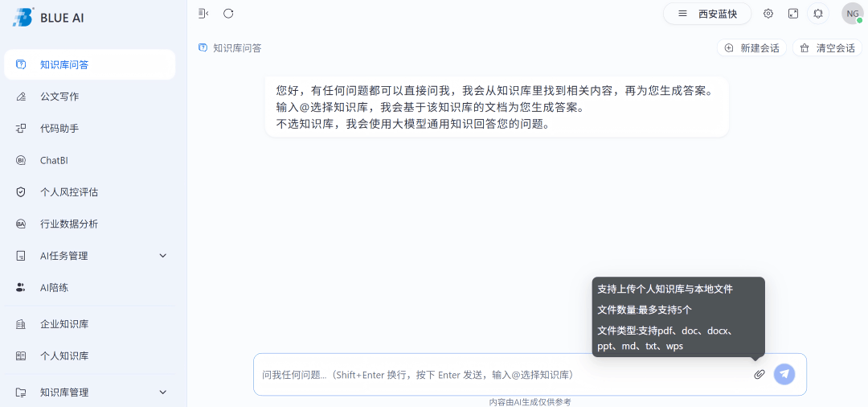
Task: Click the refresh icon in the top bar
Action: (x=228, y=14)
